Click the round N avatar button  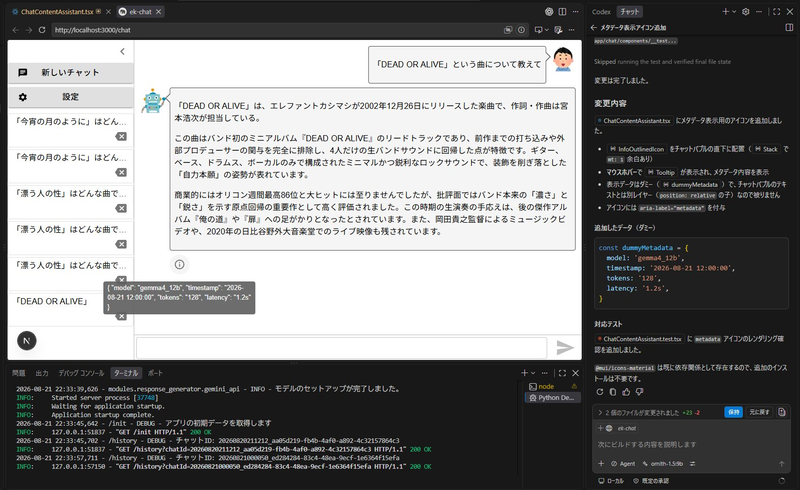(27, 341)
